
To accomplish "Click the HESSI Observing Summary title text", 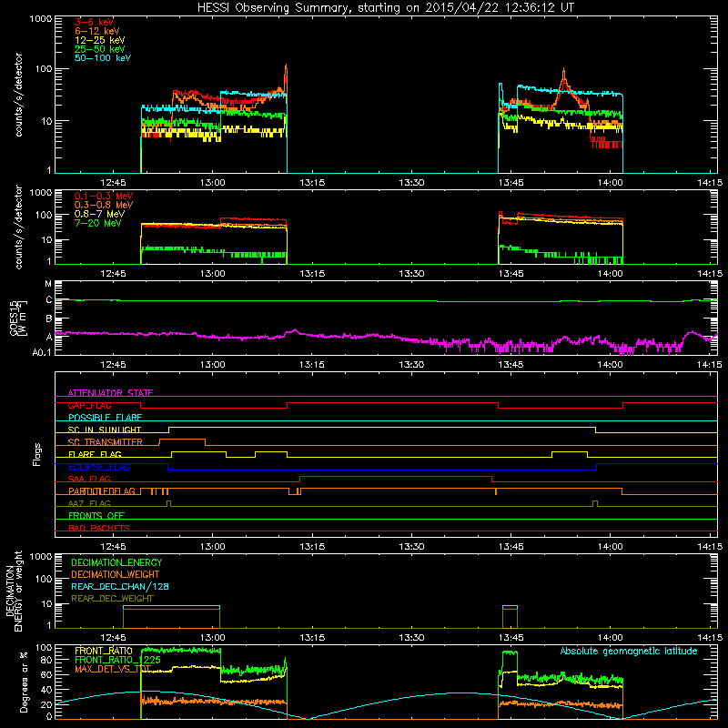I will point(385,7).
